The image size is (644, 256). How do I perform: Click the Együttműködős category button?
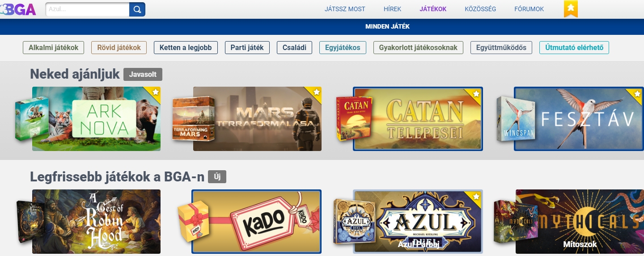point(501,48)
